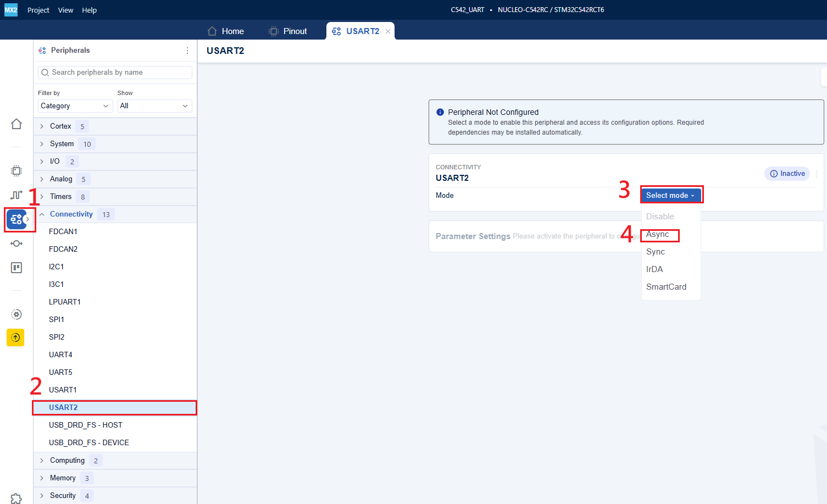Open the project settings gear icon
827x504 pixels.
tap(16, 314)
